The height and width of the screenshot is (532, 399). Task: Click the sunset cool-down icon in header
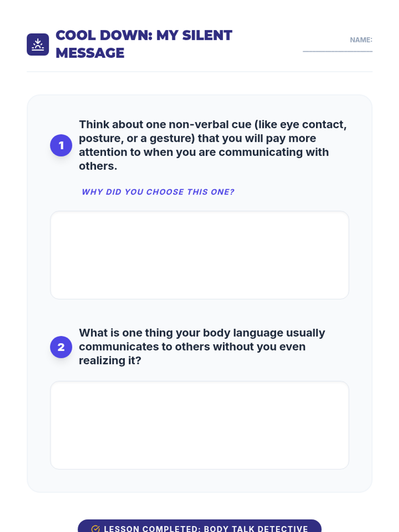pos(38,44)
